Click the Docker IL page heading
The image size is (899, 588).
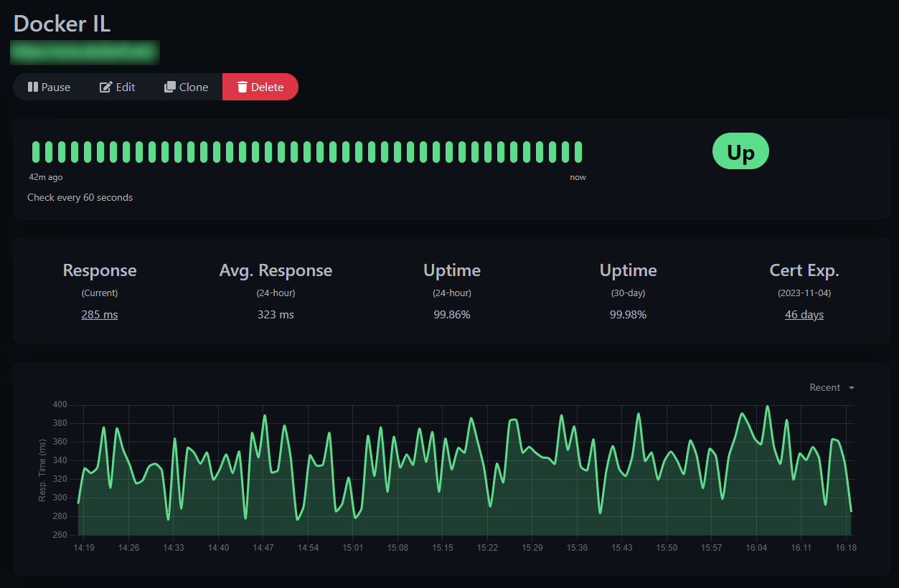(61, 24)
